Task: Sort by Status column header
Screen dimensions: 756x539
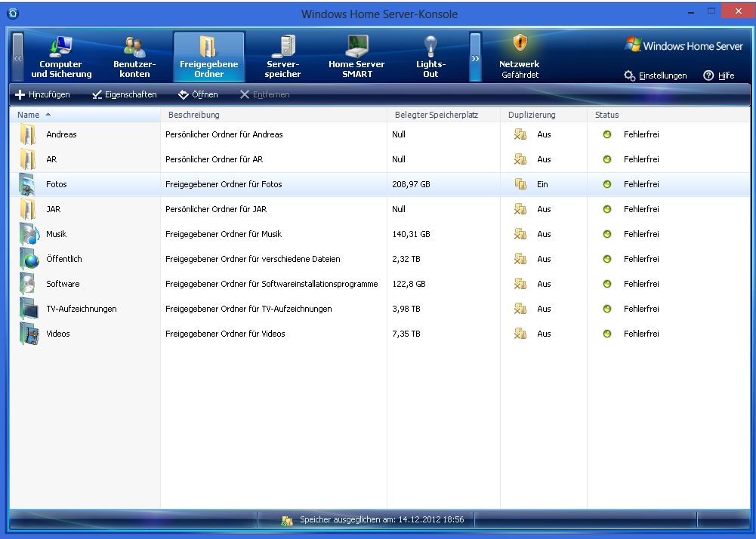Action: click(668, 115)
